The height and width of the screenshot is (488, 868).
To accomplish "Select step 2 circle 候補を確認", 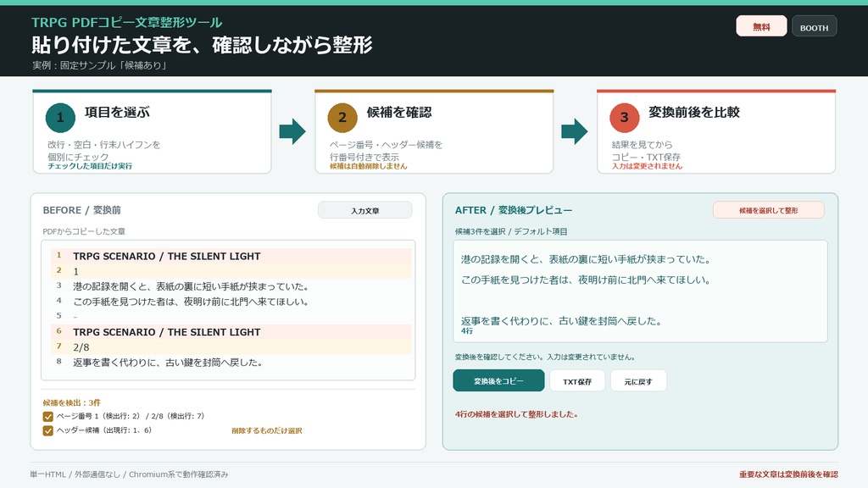I will pos(342,117).
